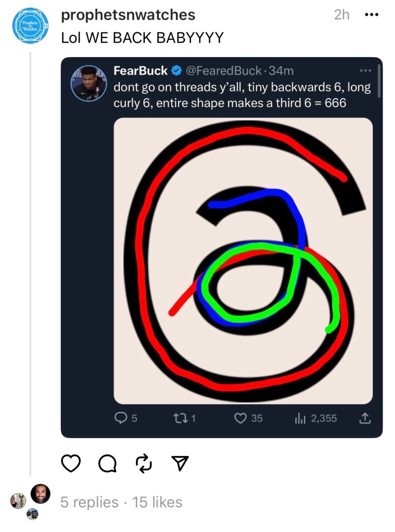395x532 pixels.
Task: Tap the FearBuck display name
Action: point(140,71)
